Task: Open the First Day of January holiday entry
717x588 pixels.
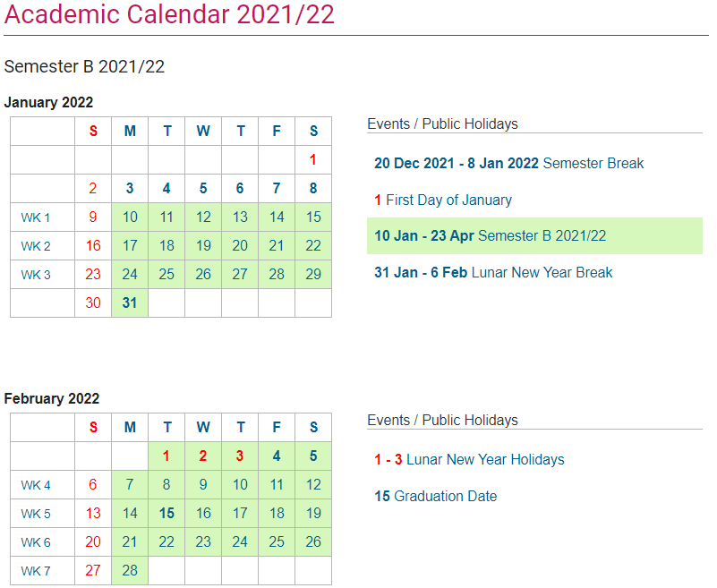Action: [443, 200]
